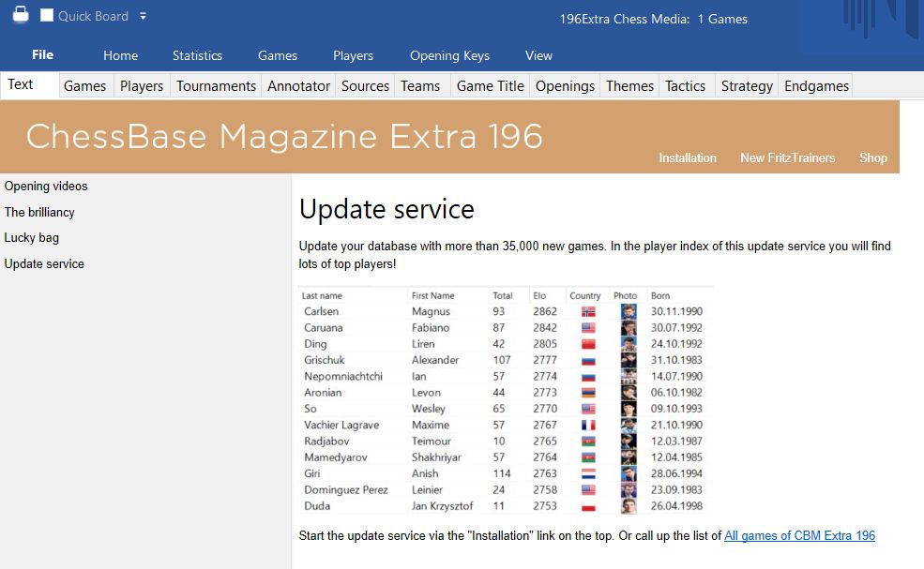The image size is (924, 569).
Task: Switch to the Annotator tab
Action: point(298,86)
